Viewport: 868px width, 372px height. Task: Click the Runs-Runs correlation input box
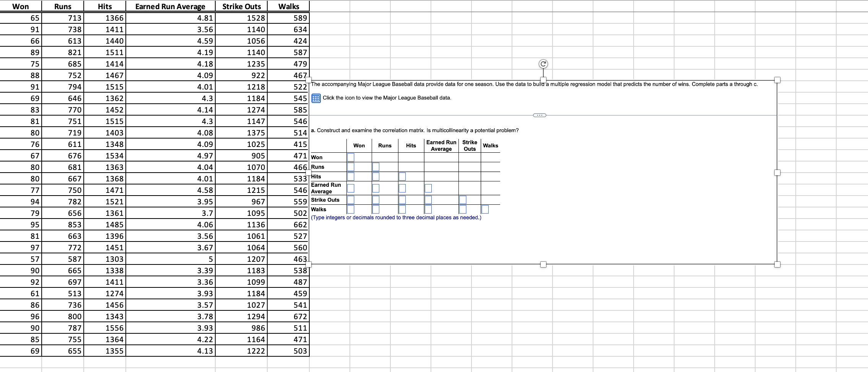tap(375, 166)
